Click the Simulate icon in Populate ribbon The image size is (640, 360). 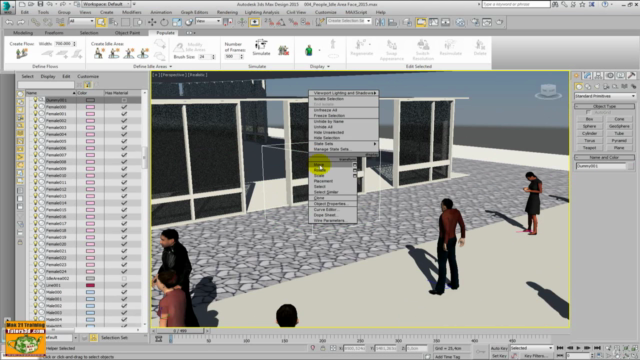[261, 47]
